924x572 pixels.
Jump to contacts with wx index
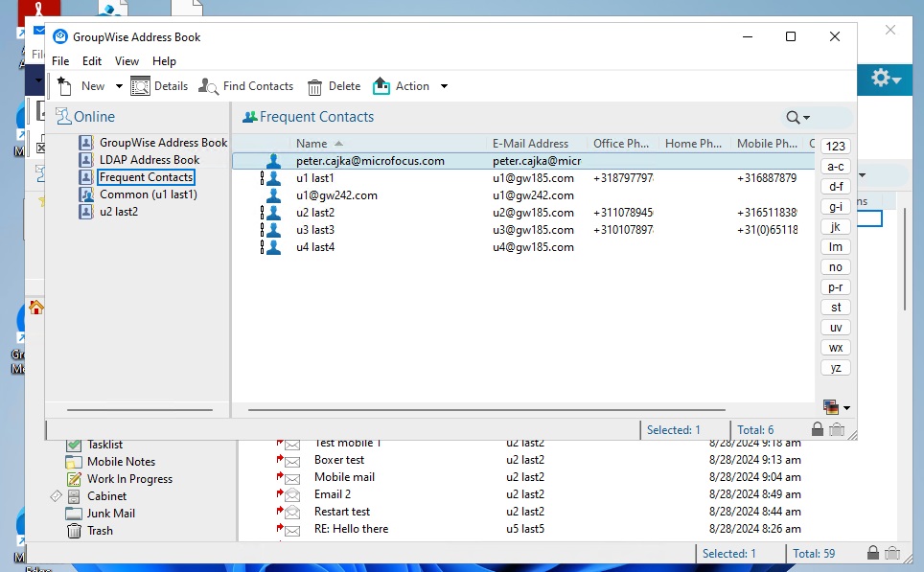(x=836, y=348)
